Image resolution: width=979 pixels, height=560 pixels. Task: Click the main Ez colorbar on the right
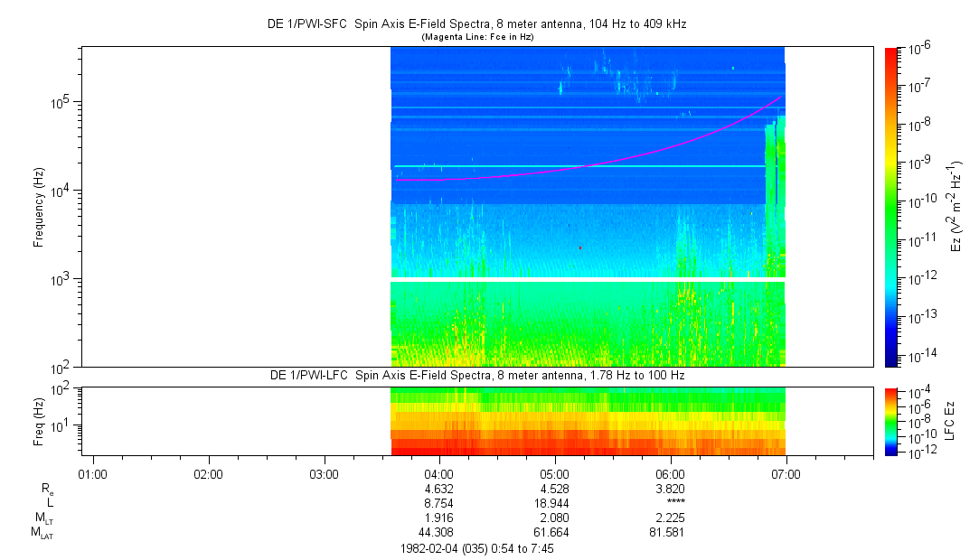[891, 206]
